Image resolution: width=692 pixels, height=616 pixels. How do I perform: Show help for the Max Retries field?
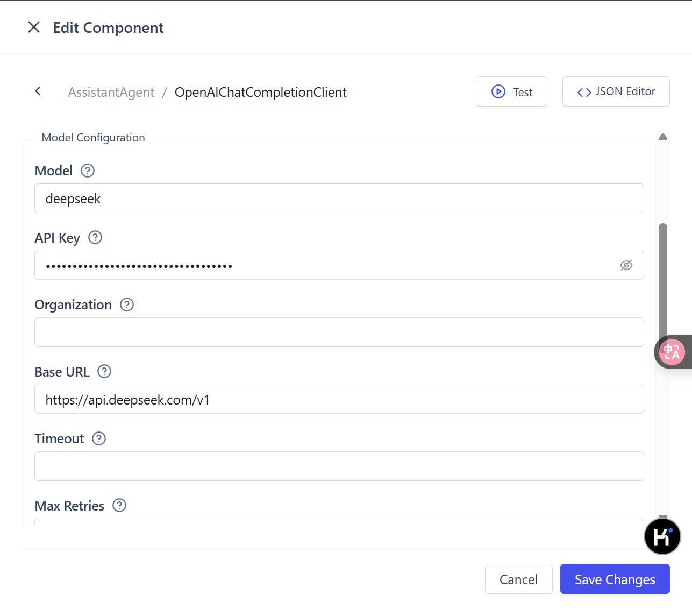(x=119, y=505)
